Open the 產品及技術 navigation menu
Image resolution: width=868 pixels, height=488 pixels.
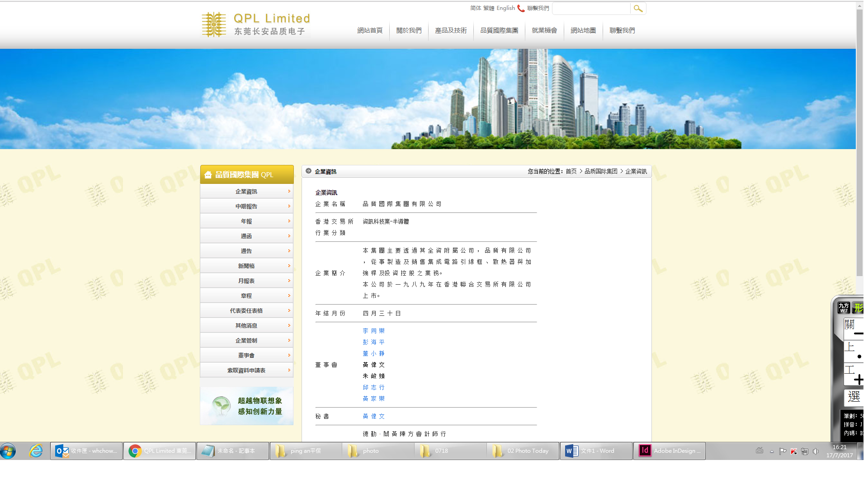tap(450, 30)
